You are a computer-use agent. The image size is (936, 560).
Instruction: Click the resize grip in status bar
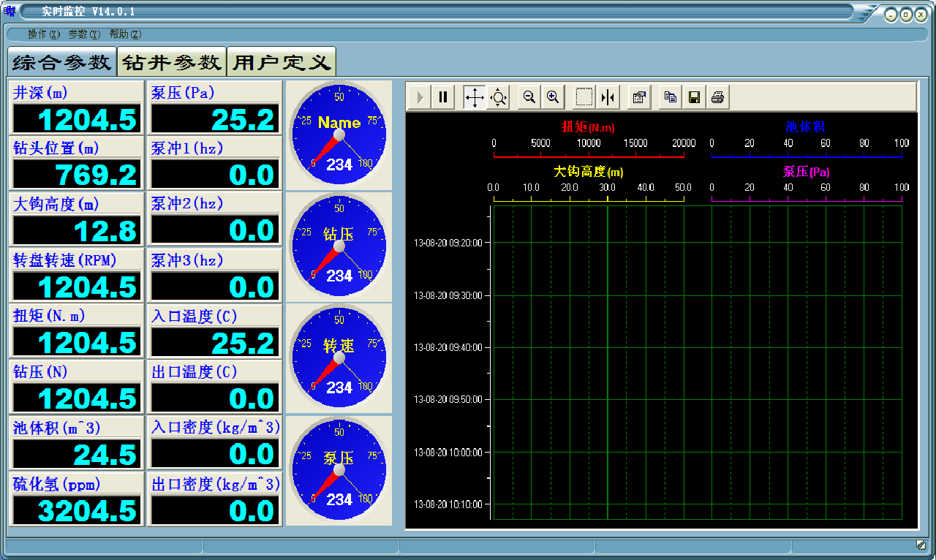tap(921, 545)
